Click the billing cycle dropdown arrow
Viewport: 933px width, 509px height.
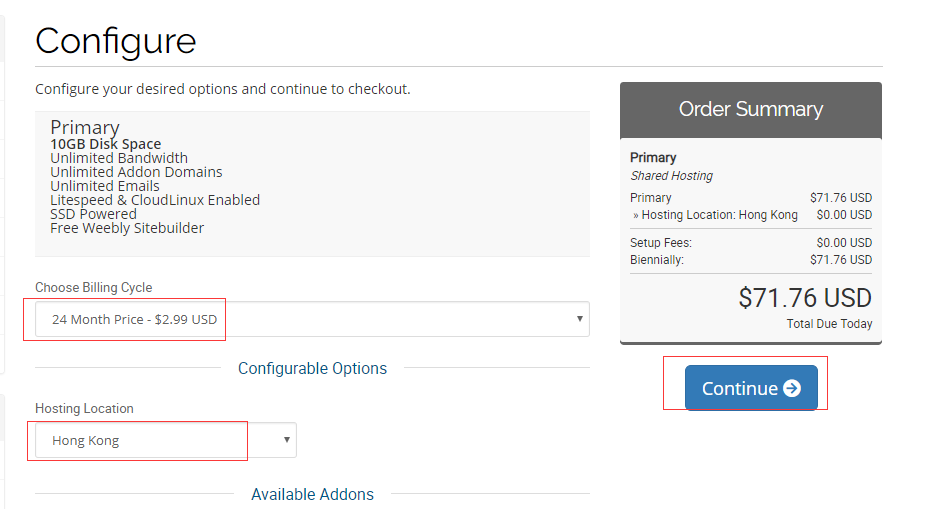click(x=580, y=319)
